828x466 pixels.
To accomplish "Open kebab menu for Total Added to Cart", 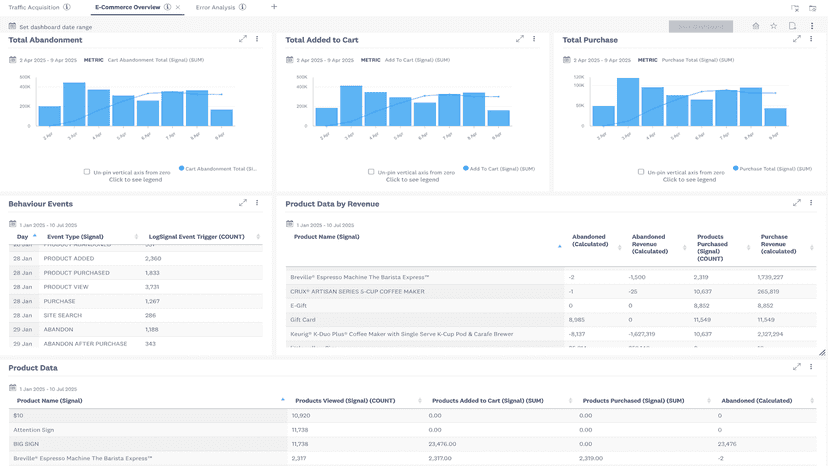I will [x=534, y=39].
